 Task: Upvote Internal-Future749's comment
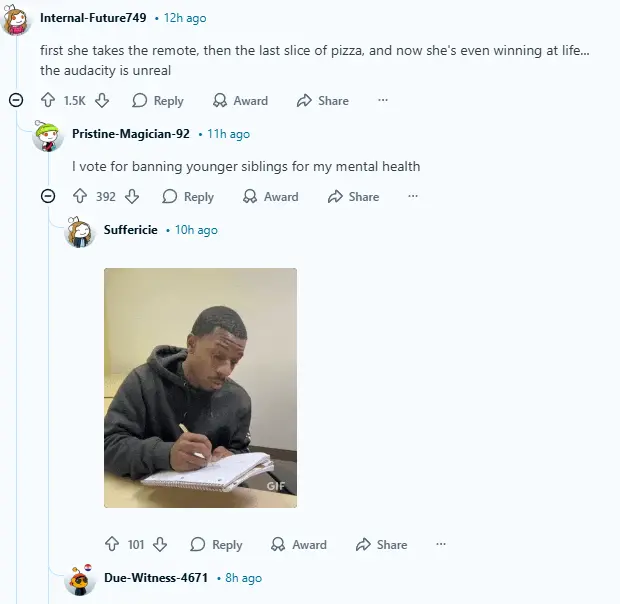coord(47,101)
